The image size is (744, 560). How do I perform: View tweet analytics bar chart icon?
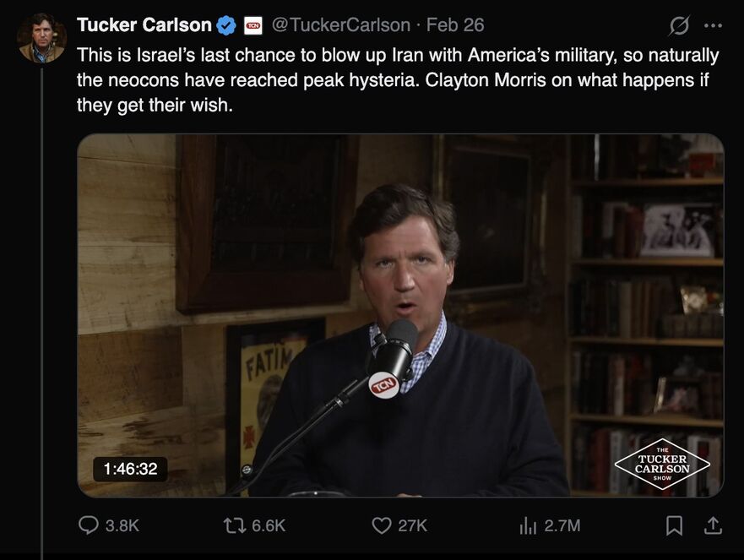[x=528, y=525]
